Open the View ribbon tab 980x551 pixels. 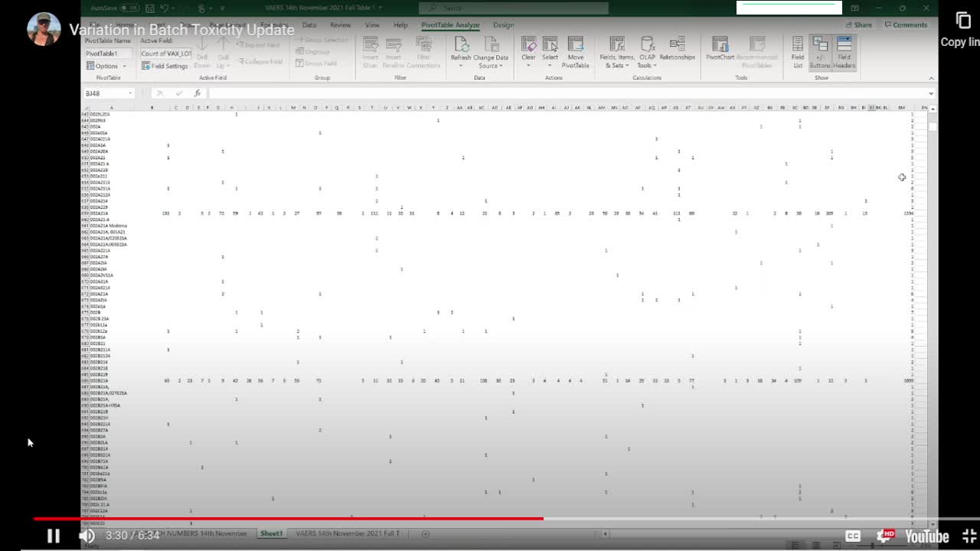pyautogui.click(x=372, y=24)
